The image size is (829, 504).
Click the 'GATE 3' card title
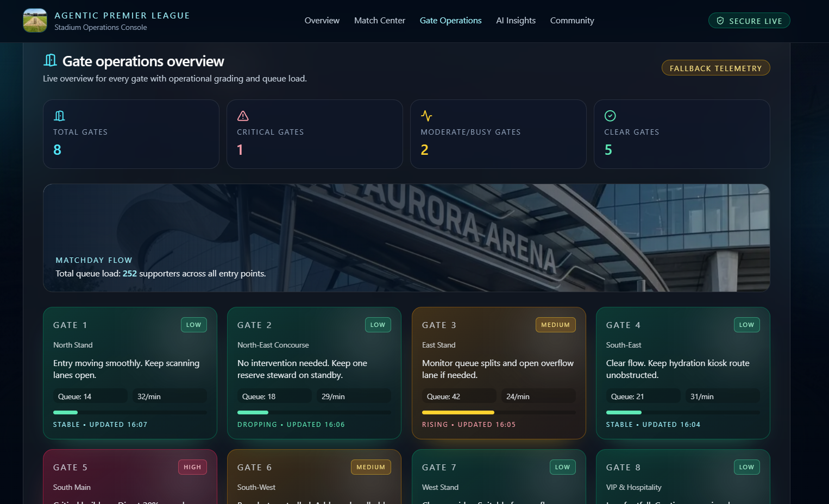coord(439,325)
